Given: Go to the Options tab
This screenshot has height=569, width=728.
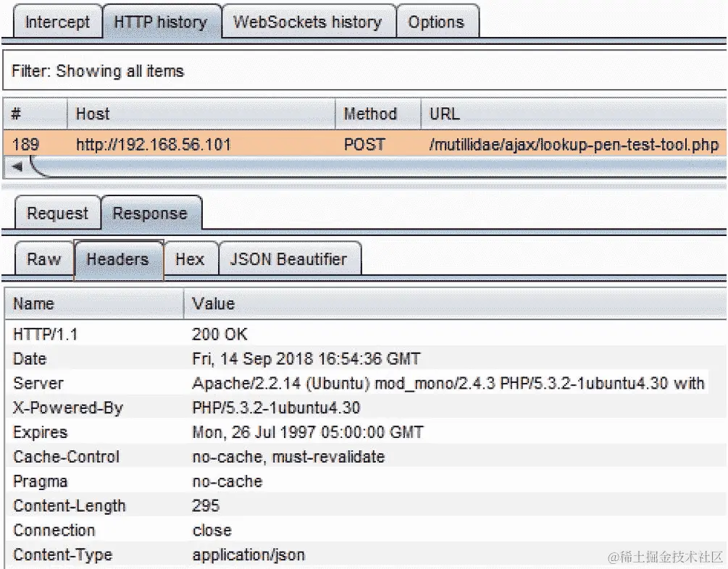Looking at the screenshot, I should (436, 22).
